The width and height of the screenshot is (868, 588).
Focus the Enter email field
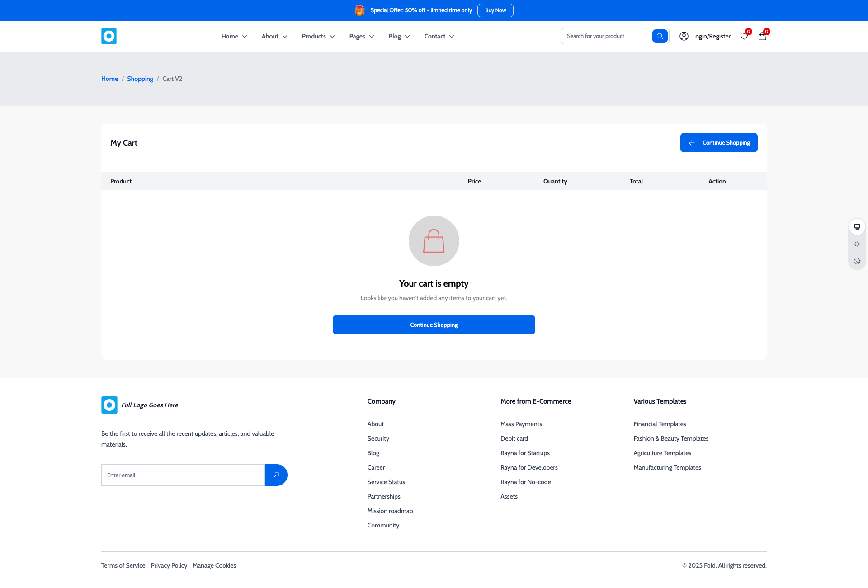pyautogui.click(x=183, y=475)
